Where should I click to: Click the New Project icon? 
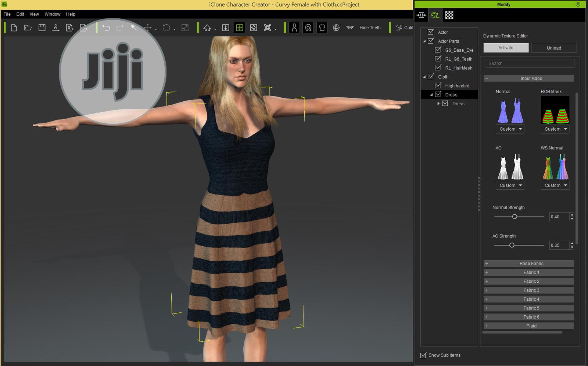pyautogui.click(x=14, y=28)
